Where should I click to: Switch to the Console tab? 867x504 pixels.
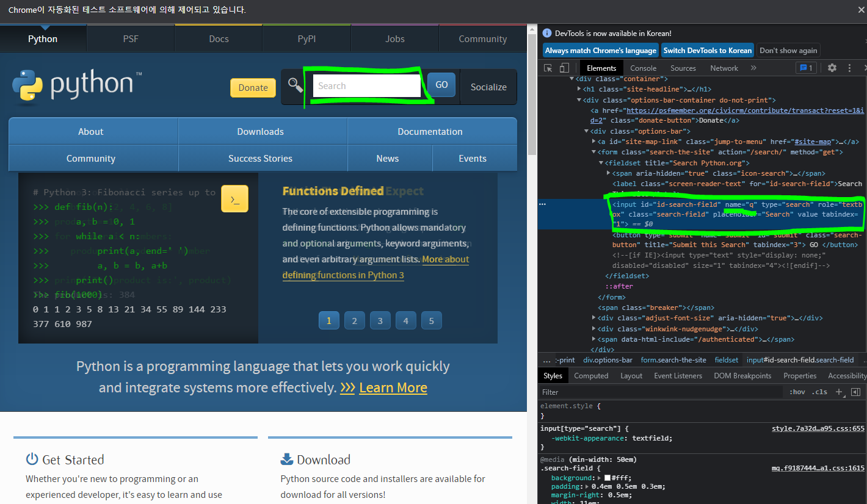[x=643, y=68]
